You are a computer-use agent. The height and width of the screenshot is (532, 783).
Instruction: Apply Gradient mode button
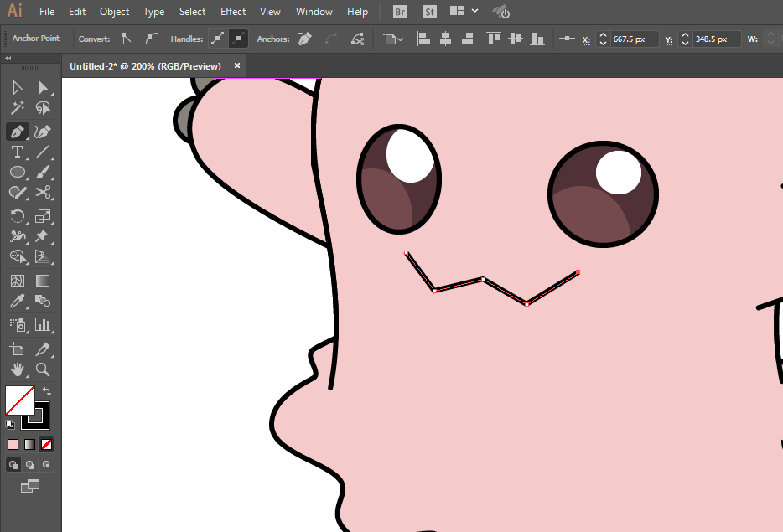(x=29, y=444)
